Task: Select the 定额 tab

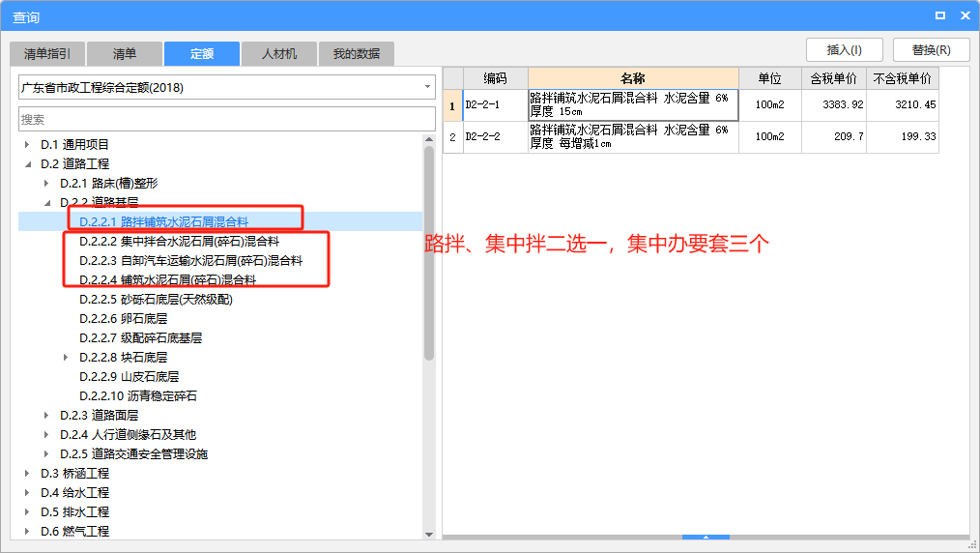Action: [202, 54]
